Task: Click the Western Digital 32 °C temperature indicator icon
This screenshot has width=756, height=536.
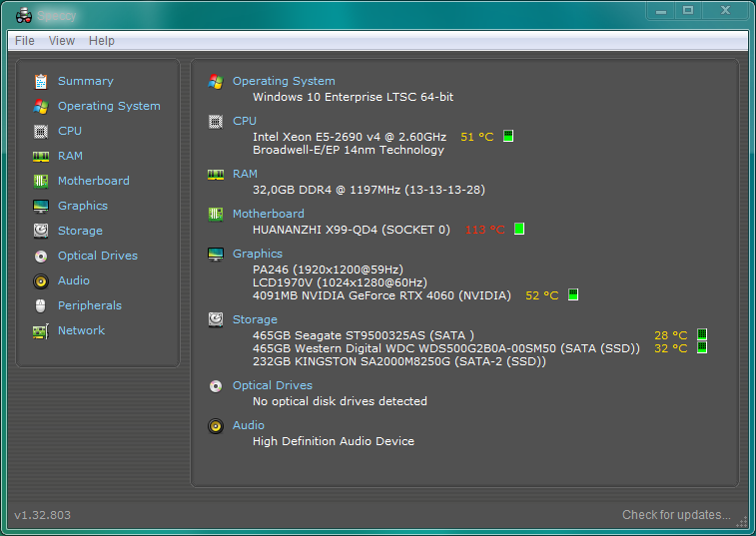Action: click(702, 347)
